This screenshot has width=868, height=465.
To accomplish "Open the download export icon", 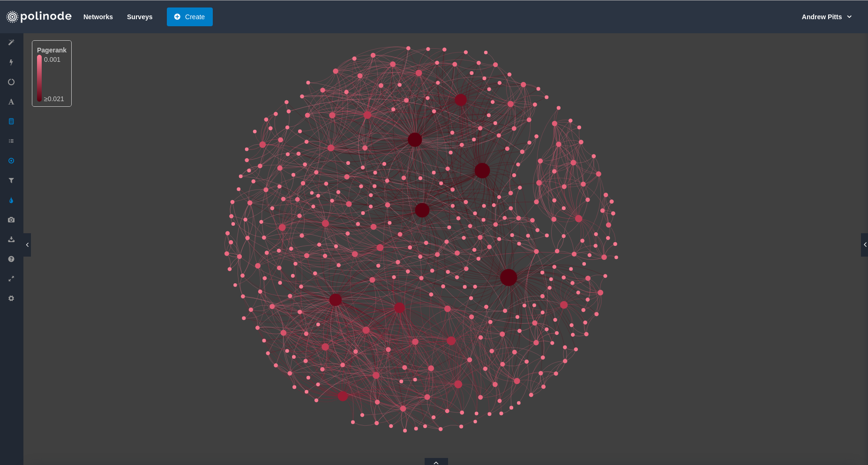I will [11, 239].
